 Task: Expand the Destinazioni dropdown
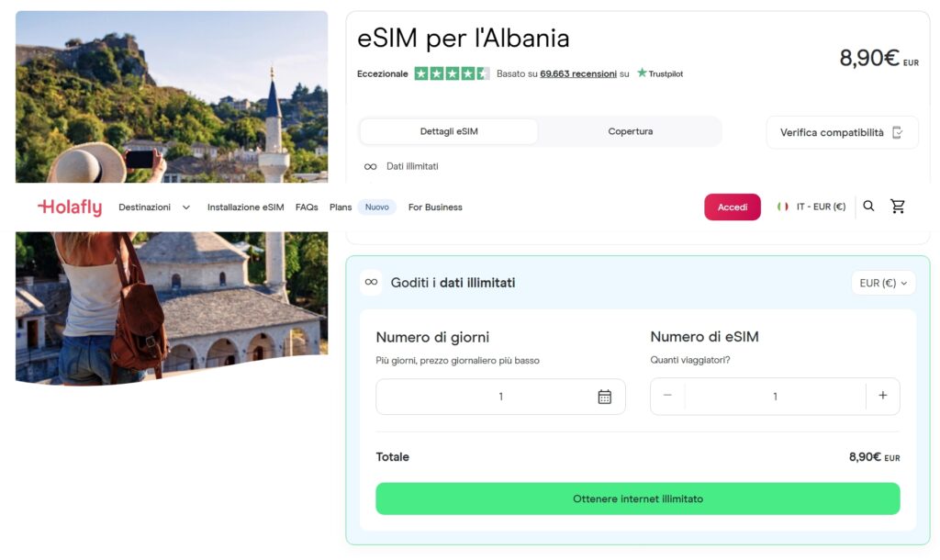[154, 207]
